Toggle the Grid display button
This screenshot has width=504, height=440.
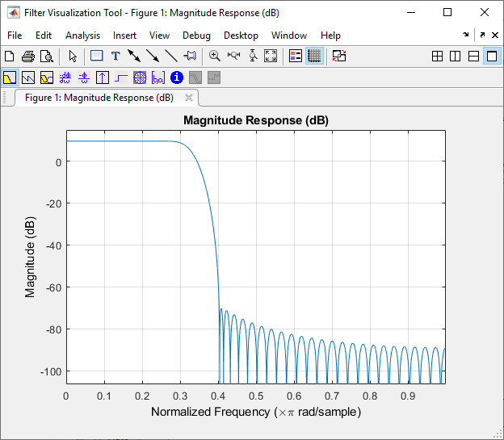314,56
